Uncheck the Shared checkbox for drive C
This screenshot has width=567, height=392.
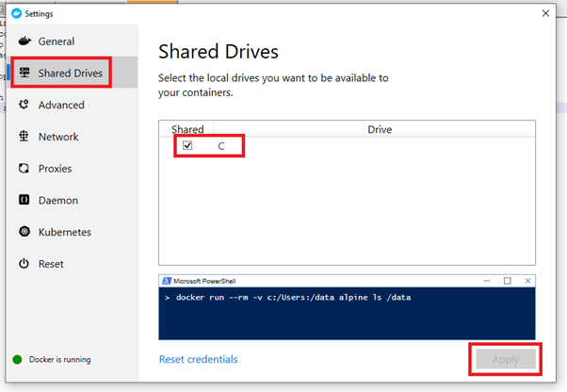(x=187, y=145)
